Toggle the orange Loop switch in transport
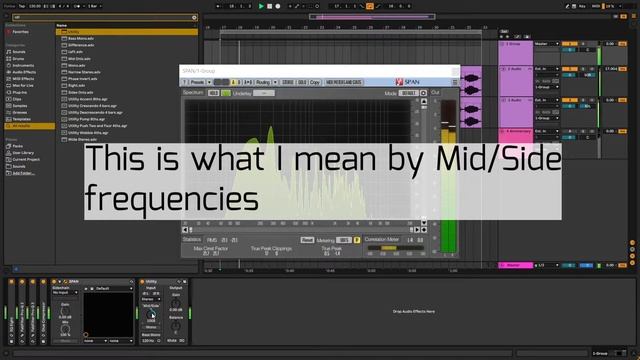Image resolution: width=640 pixels, height=360 pixels. pyautogui.click(x=369, y=6)
